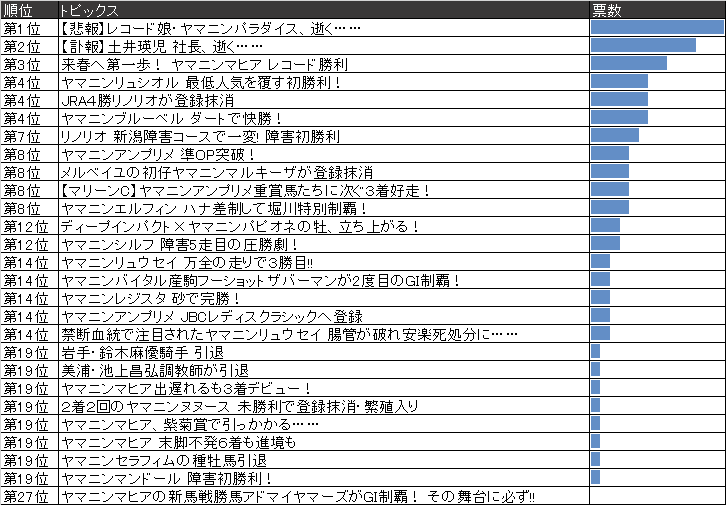Select topic ヤマニンリュウセイ 万全の走りで3勝目

click(x=187, y=263)
